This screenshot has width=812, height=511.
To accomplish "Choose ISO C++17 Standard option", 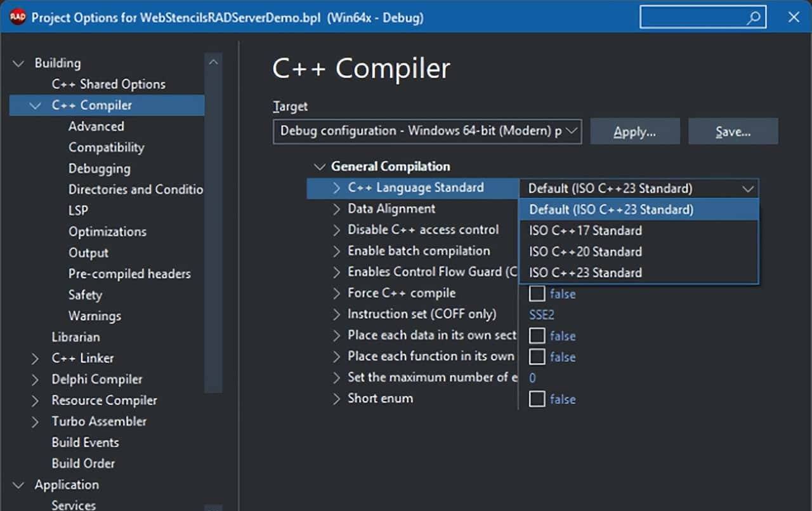I will (586, 231).
